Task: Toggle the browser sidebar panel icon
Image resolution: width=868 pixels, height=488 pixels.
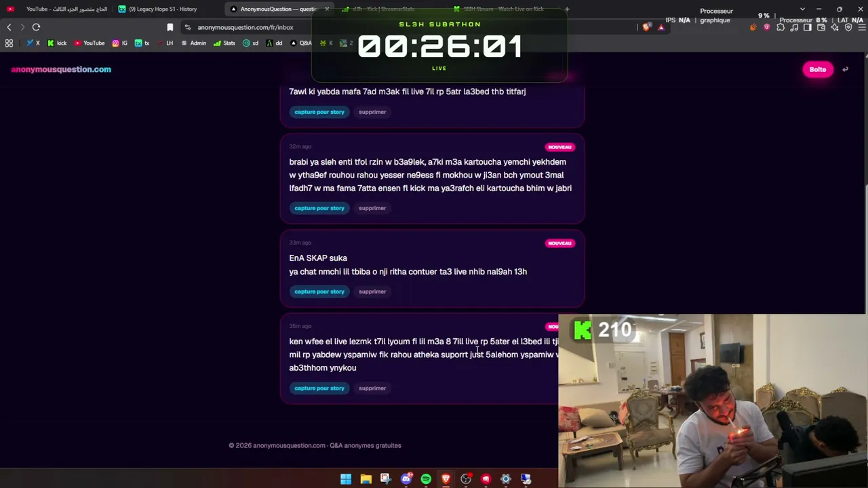Action: coord(808,27)
